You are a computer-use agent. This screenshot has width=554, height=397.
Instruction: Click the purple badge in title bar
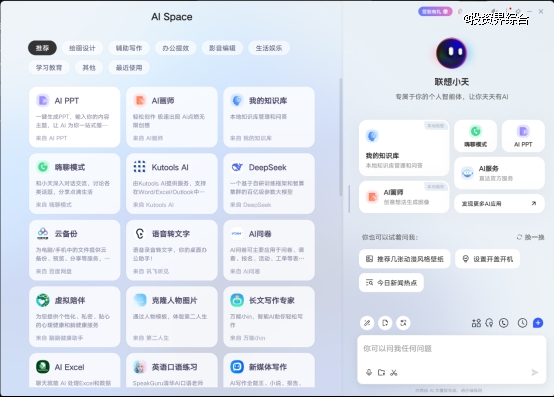click(435, 11)
